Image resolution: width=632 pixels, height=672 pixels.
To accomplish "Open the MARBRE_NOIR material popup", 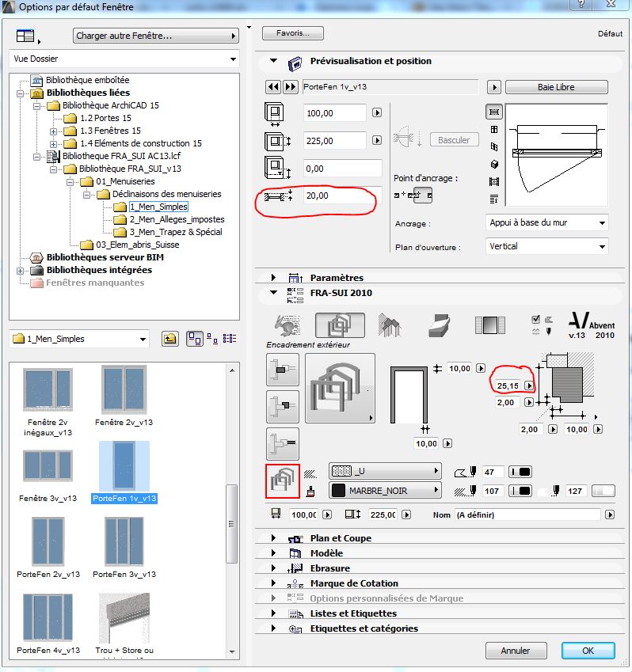I will pyautogui.click(x=385, y=490).
